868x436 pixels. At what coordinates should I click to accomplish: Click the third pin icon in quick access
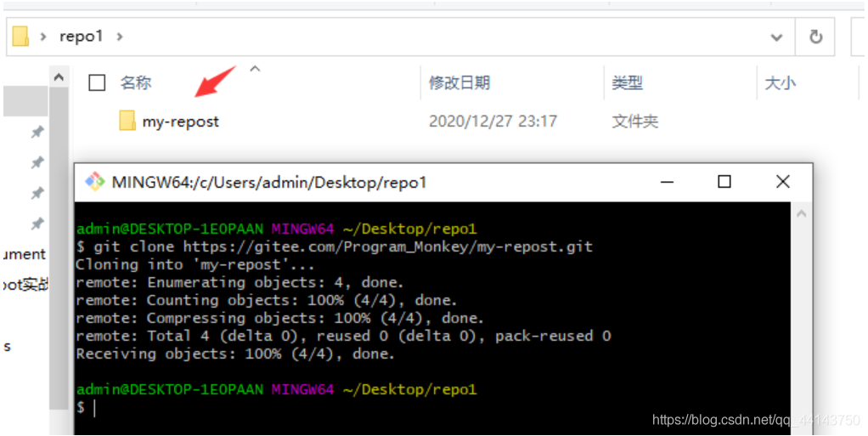[x=37, y=193]
